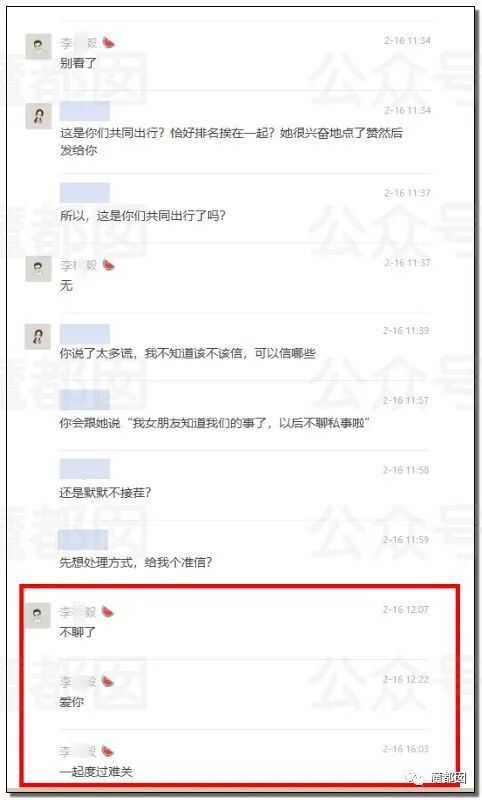Screen dimensions: 482x800
Task: Click the watermelon emoji above the '爱你' message
Action: tap(108, 681)
